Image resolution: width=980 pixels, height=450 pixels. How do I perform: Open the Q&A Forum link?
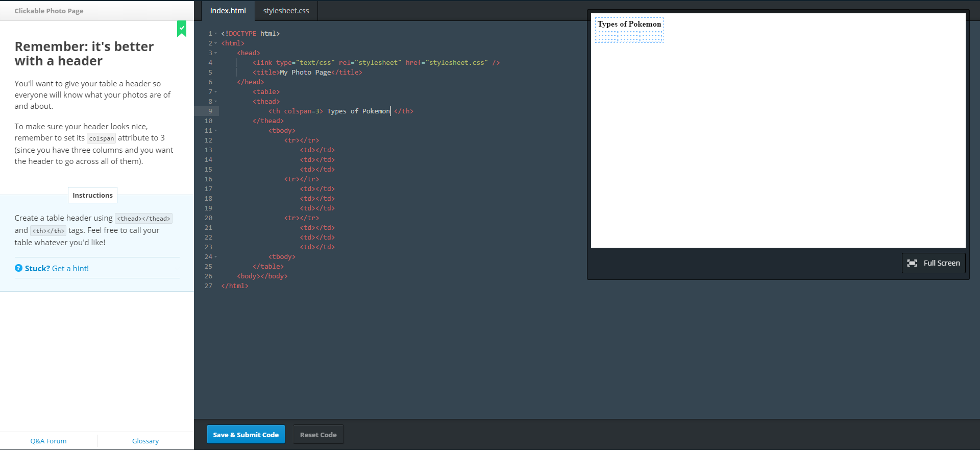(x=48, y=441)
